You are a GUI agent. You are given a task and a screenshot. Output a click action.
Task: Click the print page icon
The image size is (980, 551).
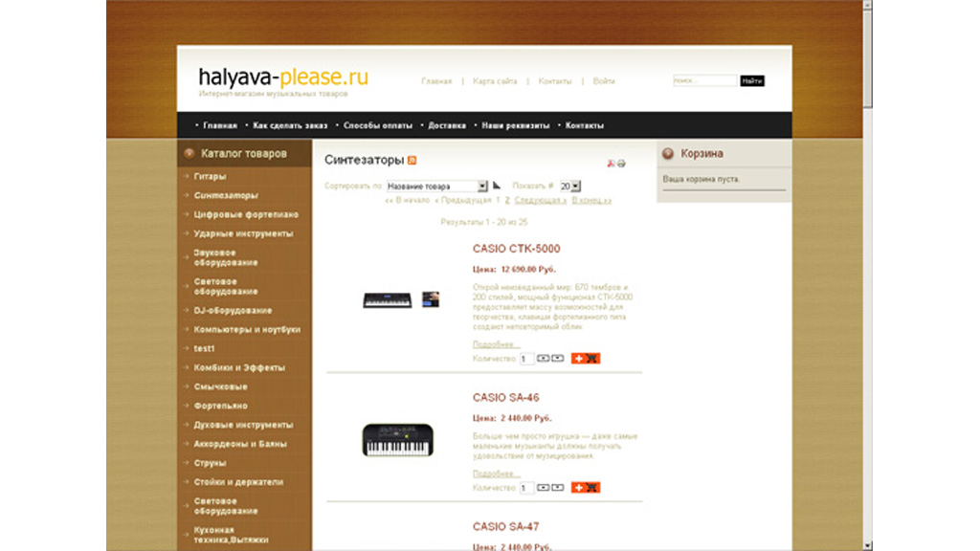pyautogui.click(x=621, y=164)
